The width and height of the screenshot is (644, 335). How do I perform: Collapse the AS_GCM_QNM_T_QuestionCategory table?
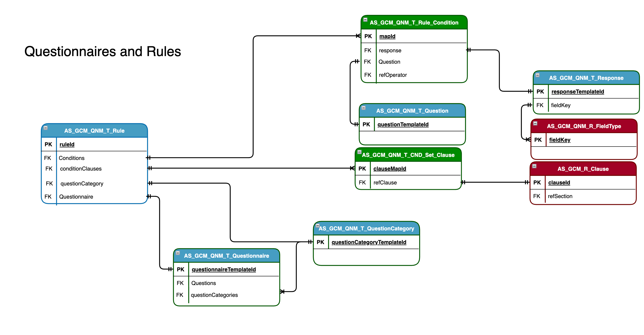[318, 226]
